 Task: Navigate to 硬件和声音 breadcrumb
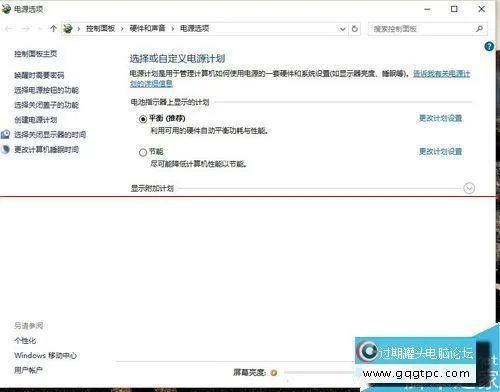point(147,29)
